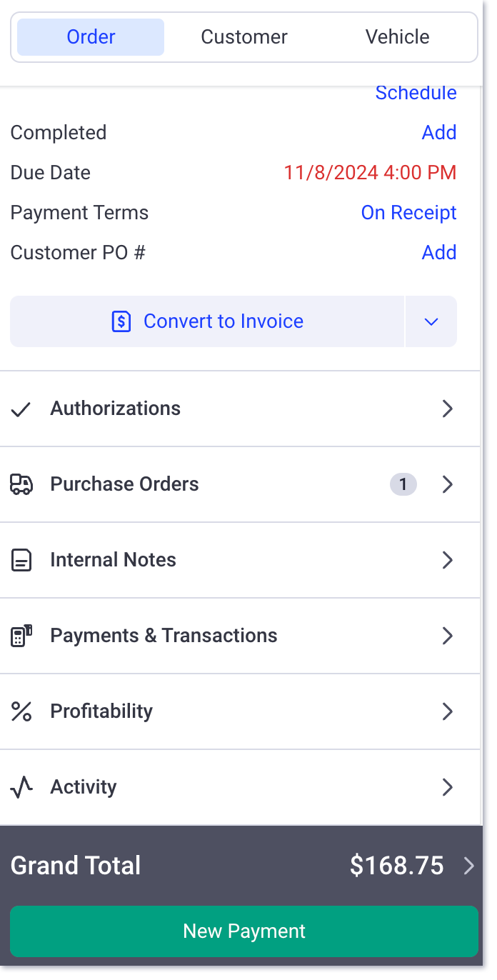Switch to the Customer tab
The width and height of the screenshot is (497, 980).
244,36
